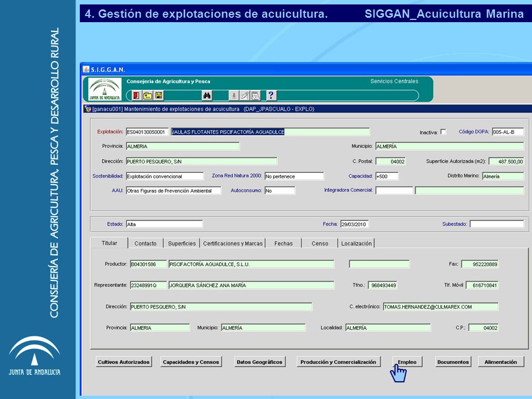This screenshot has width=532, height=399.
Task: Click the C. Postal field showing 04002
Action: point(391,161)
